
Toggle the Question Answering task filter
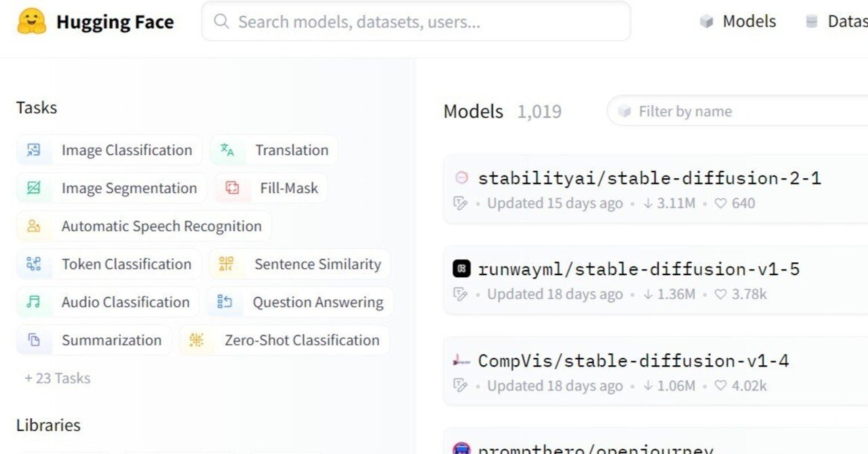point(300,302)
